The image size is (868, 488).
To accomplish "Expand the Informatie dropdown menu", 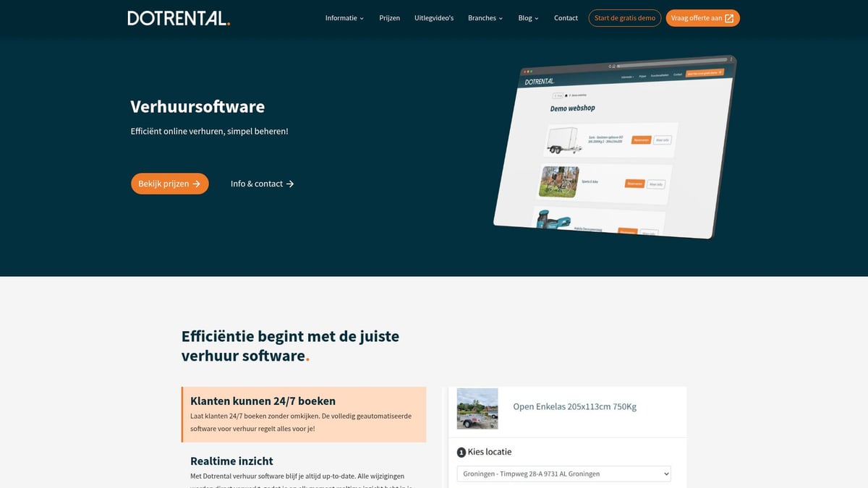I will (x=344, y=17).
